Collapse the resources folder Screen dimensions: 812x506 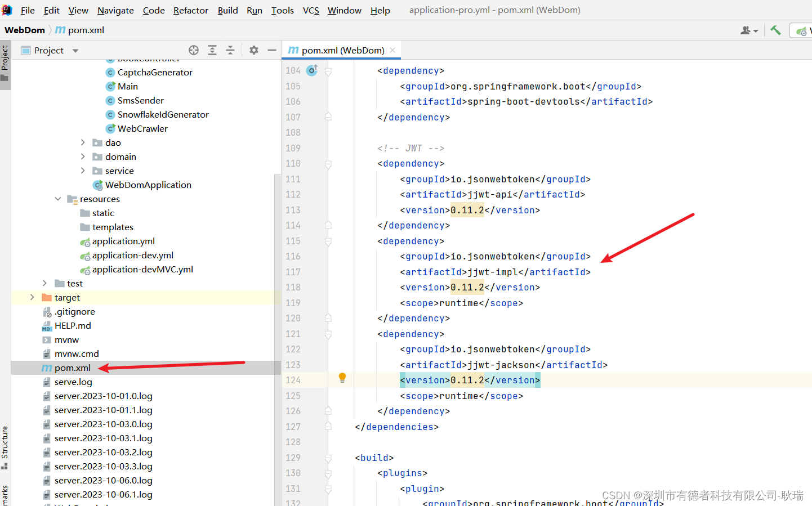tap(58, 199)
